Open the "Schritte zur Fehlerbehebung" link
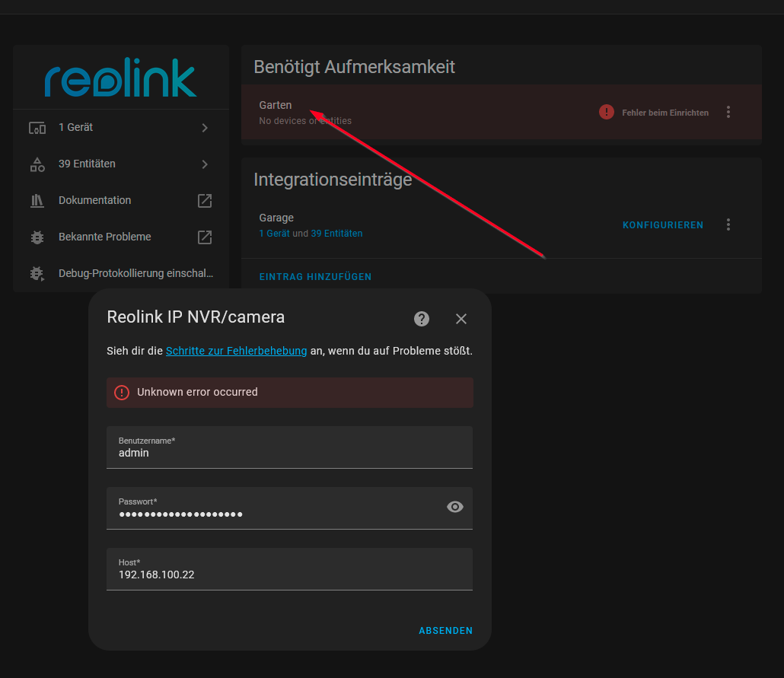784x678 pixels. (236, 351)
